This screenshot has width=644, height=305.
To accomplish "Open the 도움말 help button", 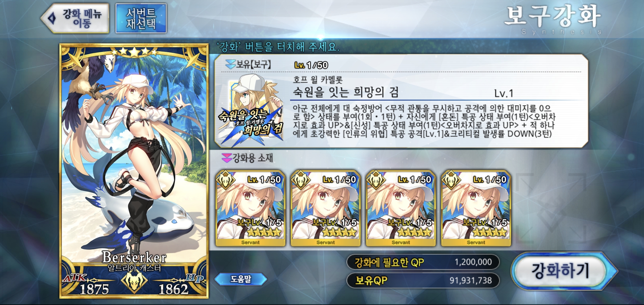I will click(x=241, y=279).
